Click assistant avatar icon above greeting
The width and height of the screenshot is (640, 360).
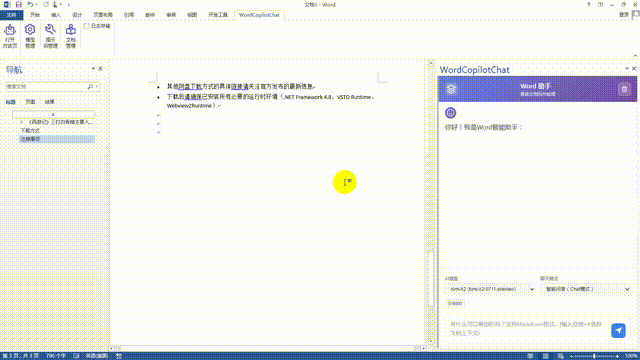pos(450,113)
